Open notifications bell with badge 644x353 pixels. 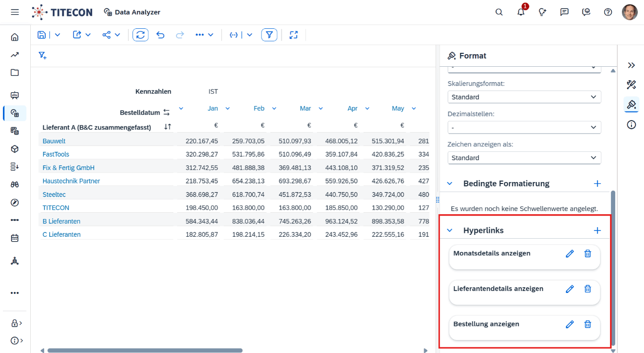(521, 12)
